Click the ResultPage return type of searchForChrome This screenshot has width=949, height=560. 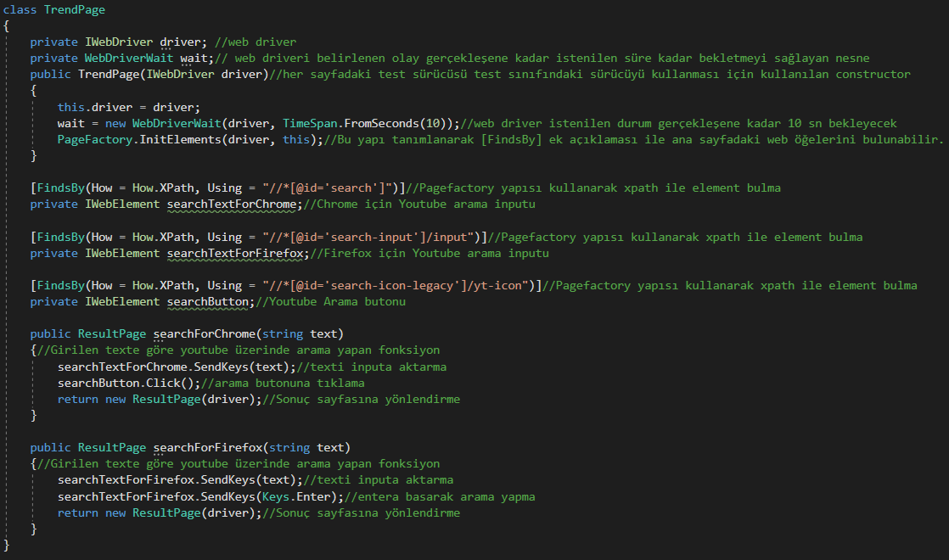(x=111, y=333)
